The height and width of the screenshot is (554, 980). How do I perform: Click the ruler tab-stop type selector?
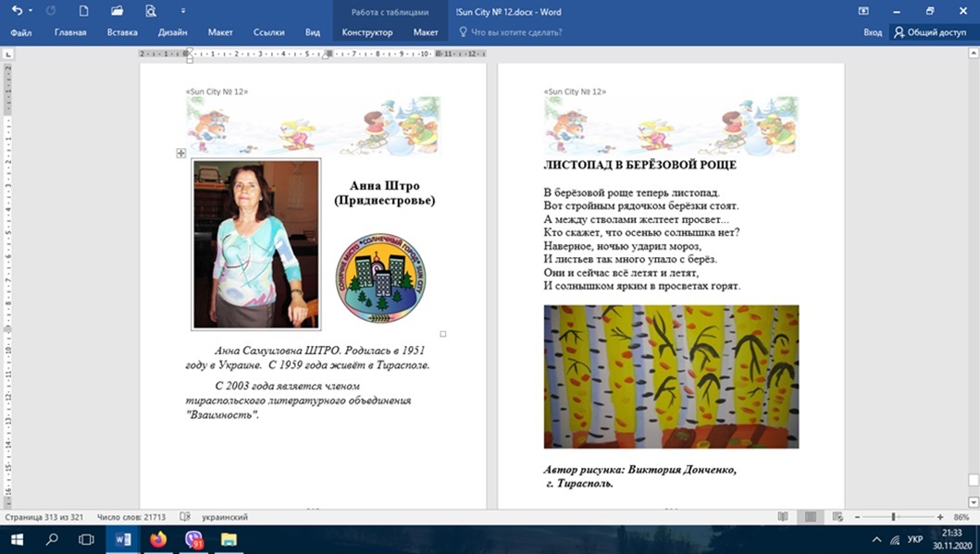[x=8, y=55]
